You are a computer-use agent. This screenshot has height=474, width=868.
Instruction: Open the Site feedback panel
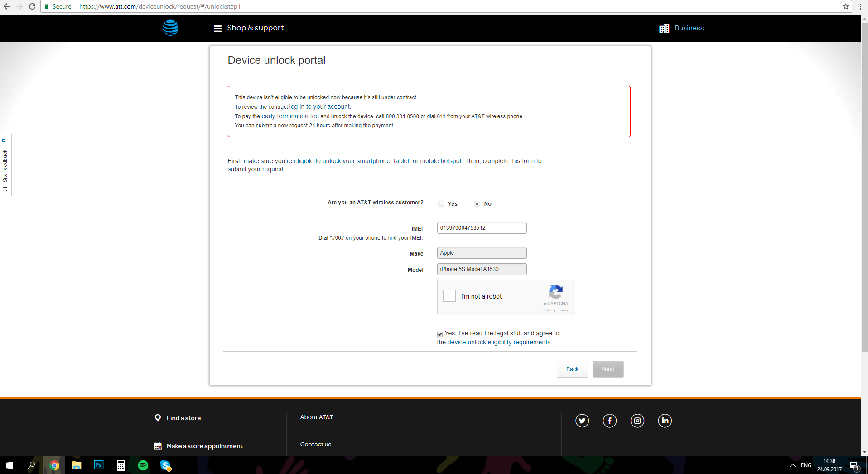pyautogui.click(x=6, y=165)
